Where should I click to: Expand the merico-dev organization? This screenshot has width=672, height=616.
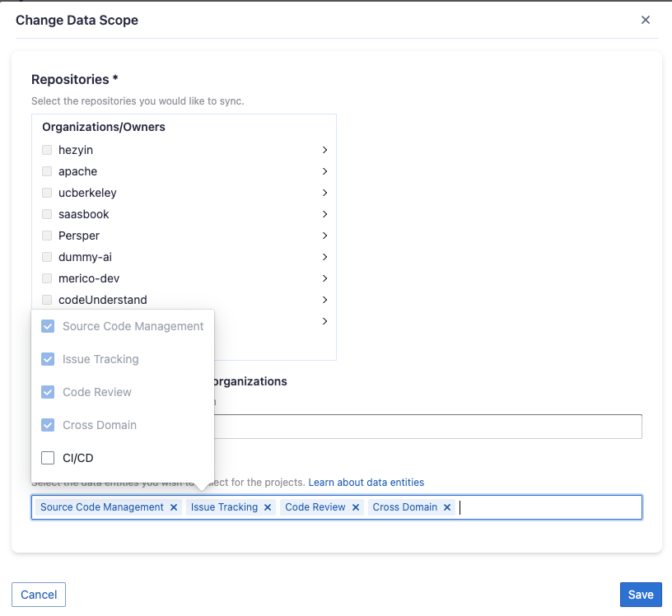click(x=325, y=278)
